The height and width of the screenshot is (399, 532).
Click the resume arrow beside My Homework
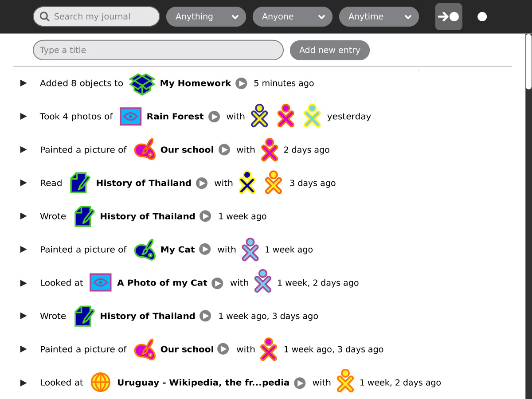[x=241, y=83]
